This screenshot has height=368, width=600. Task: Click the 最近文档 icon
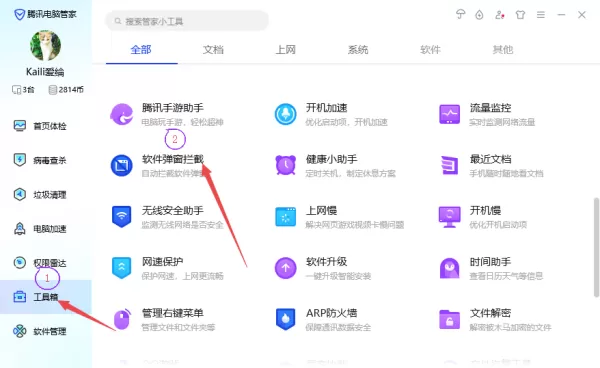(x=449, y=165)
